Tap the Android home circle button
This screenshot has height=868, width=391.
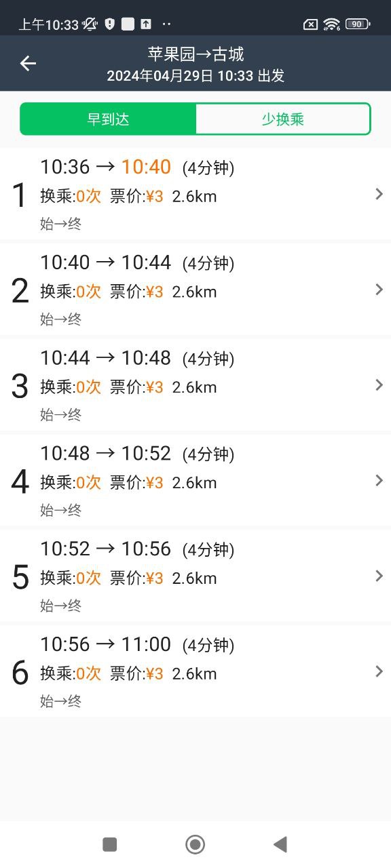pyautogui.click(x=195, y=844)
